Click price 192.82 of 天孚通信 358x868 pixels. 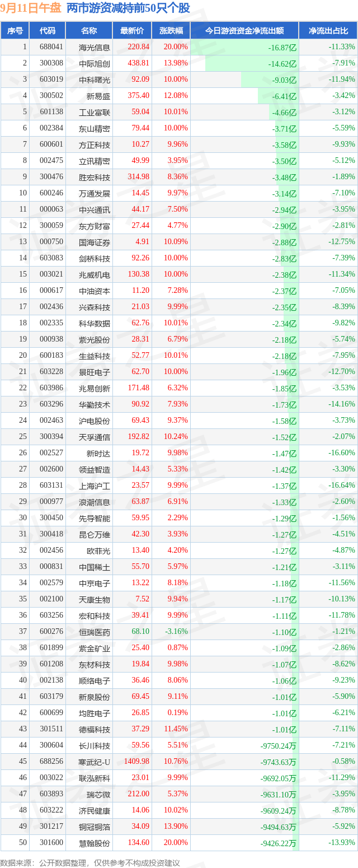(x=138, y=437)
